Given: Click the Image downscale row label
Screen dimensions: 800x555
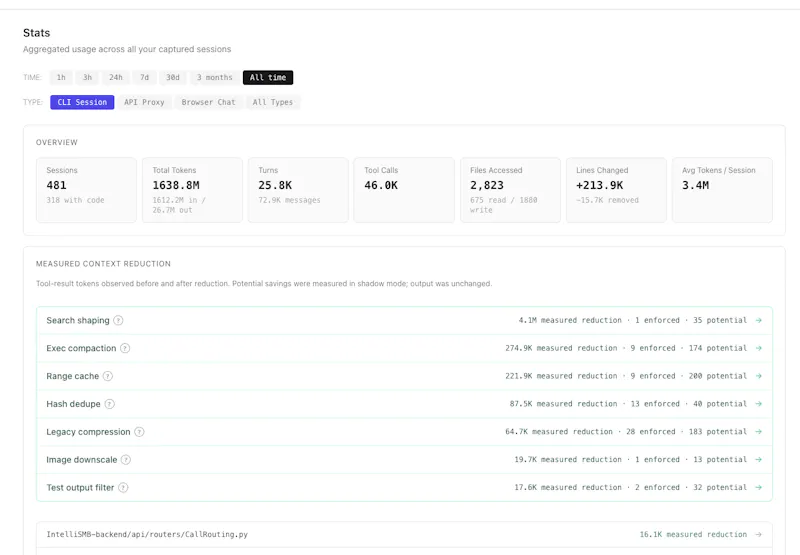Looking at the screenshot, I should [x=82, y=460].
